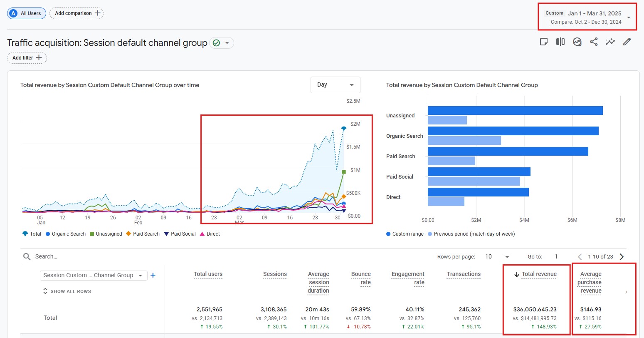Open the insights chart icon
Viewport: 644px width, 338px height.
577,42
